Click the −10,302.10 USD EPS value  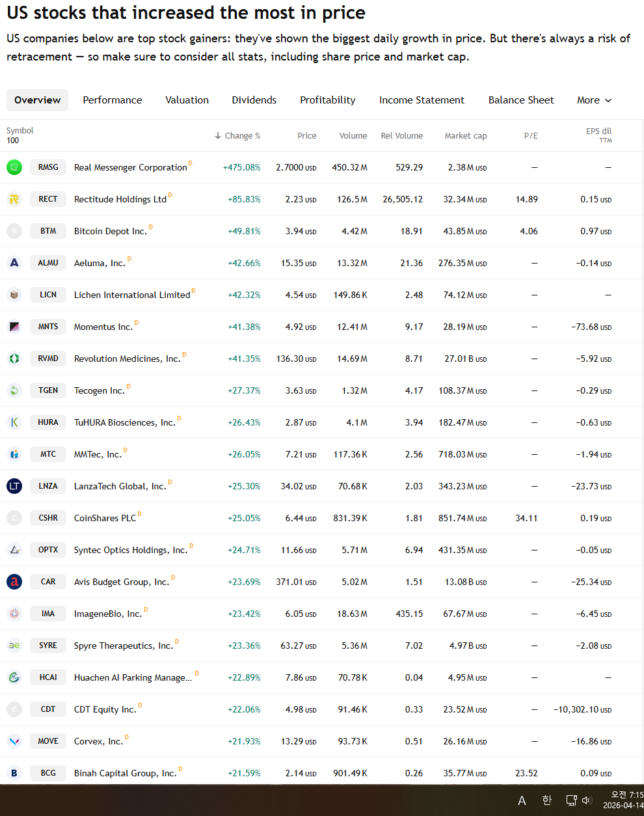coord(583,710)
